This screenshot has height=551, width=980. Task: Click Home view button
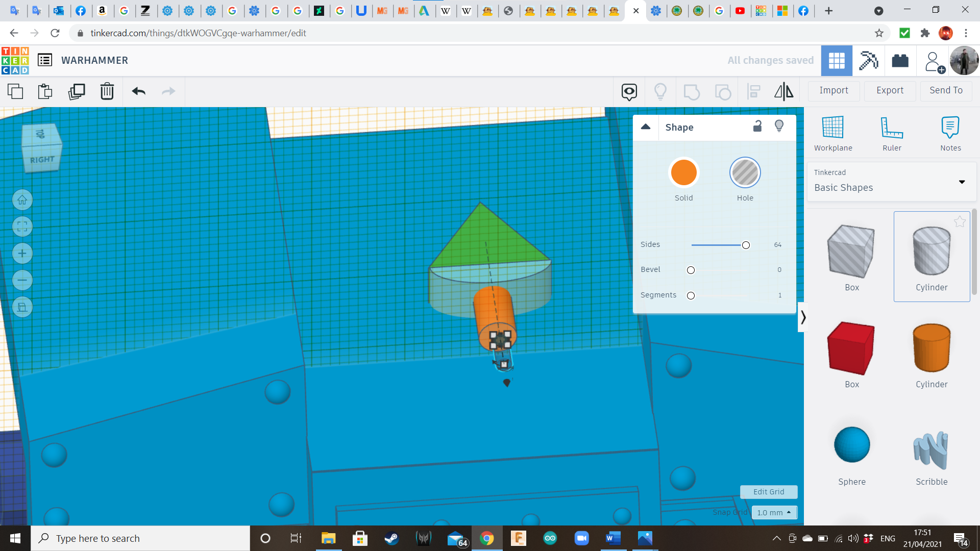pyautogui.click(x=22, y=200)
